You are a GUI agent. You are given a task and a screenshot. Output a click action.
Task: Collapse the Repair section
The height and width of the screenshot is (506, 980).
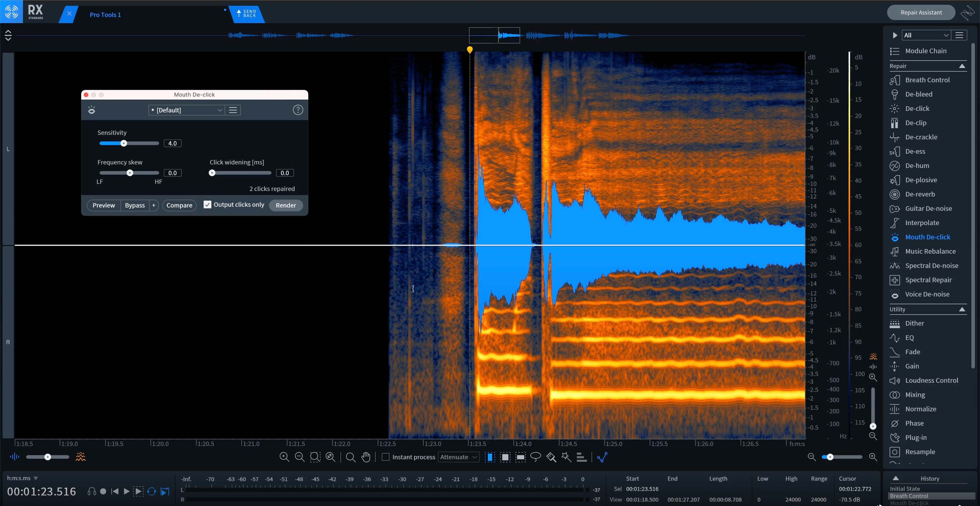coord(962,66)
